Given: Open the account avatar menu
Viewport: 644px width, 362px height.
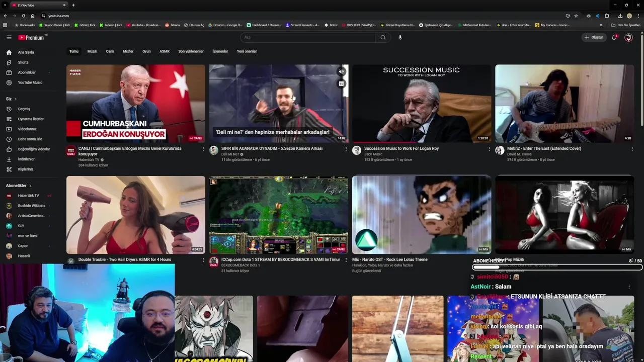Looking at the screenshot, I should 628,37.
